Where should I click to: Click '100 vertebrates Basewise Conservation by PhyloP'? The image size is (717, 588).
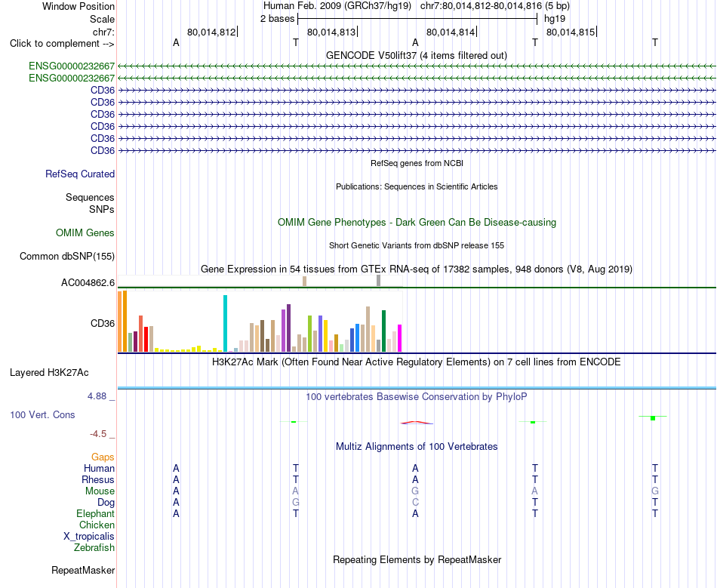pos(416,396)
